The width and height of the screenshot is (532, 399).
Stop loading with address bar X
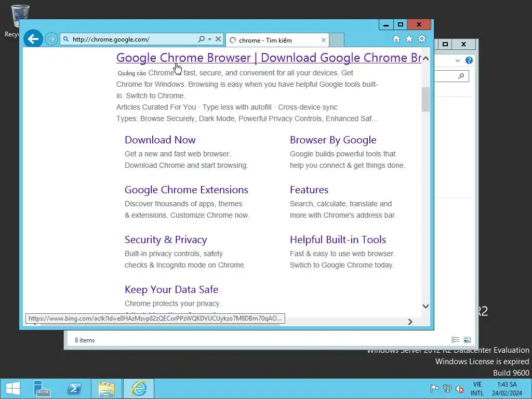coord(218,39)
